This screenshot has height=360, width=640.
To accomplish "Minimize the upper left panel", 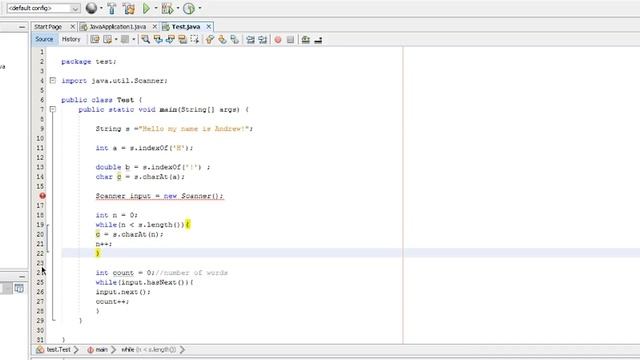I will (22, 27).
